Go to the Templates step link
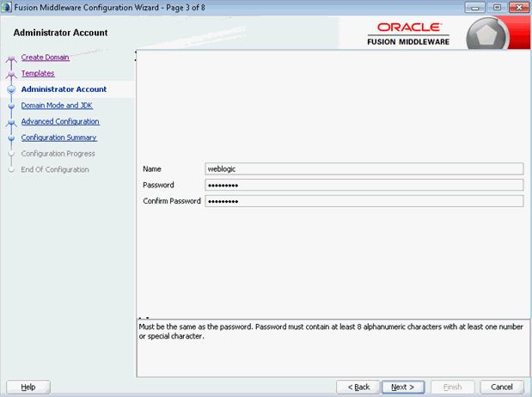Image resolution: width=532 pixels, height=397 pixels. (38, 73)
